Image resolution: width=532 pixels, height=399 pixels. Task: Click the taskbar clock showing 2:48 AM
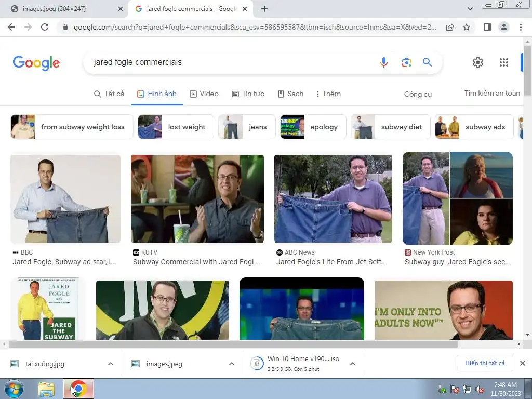(505, 389)
